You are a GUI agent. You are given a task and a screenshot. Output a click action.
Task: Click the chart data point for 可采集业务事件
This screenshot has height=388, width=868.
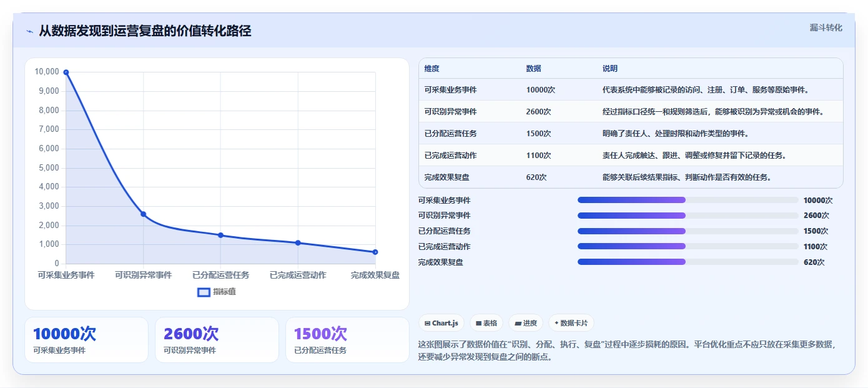click(66, 72)
